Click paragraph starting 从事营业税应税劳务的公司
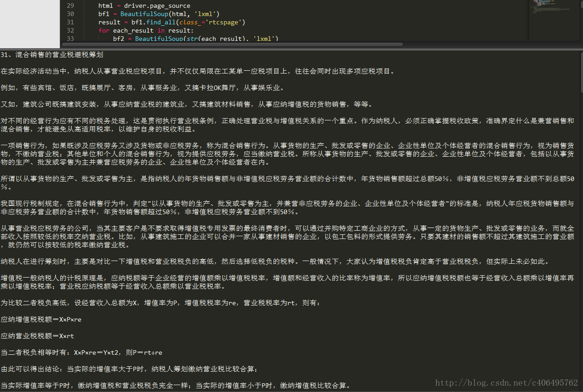Image resolution: width=583 pixels, height=392 pixels. (x=288, y=237)
